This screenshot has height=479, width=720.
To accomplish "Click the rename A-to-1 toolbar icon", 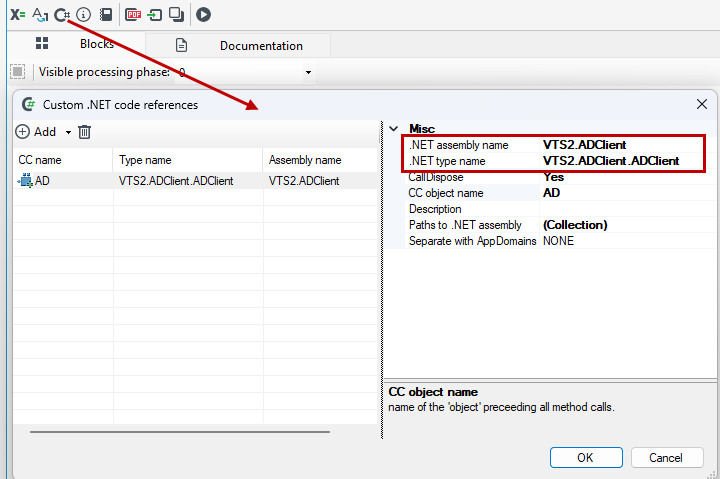I will 40,15.
